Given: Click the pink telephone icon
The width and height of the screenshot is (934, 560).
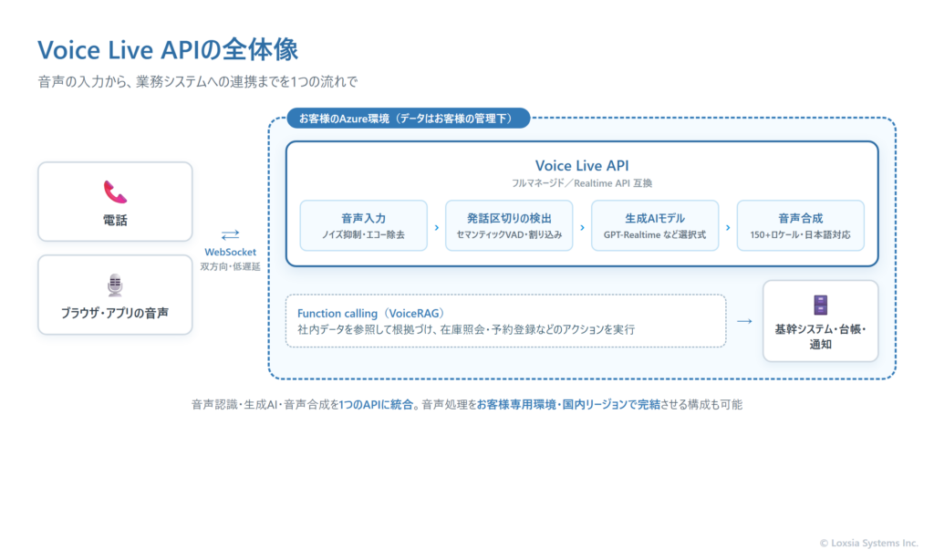Looking at the screenshot, I should 115,192.
